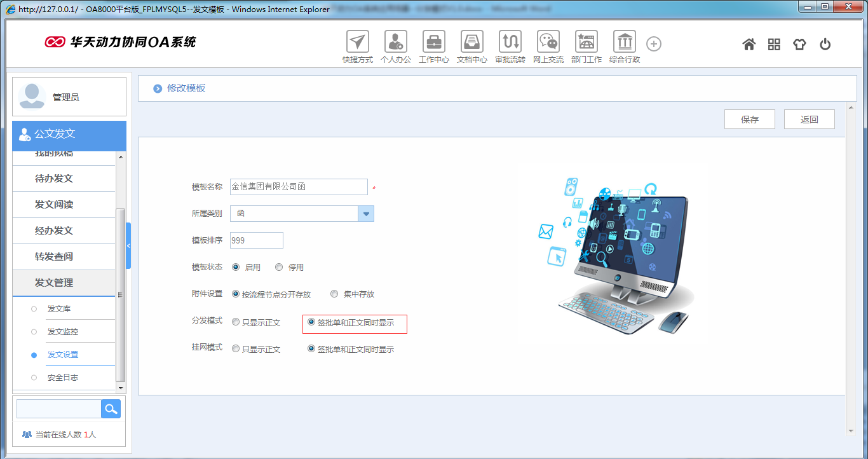Click the plus icon next to module icons
Screen dimensions: 868x459
click(x=653, y=43)
